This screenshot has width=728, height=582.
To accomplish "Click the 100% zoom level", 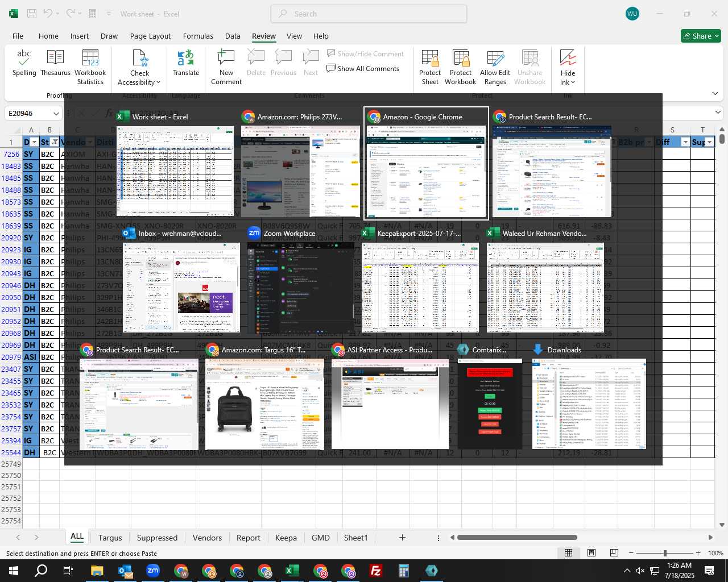I will [x=715, y=553].
